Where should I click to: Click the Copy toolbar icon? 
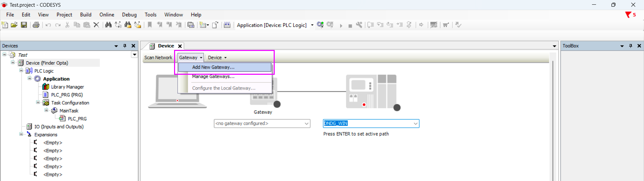coord(77,25)
